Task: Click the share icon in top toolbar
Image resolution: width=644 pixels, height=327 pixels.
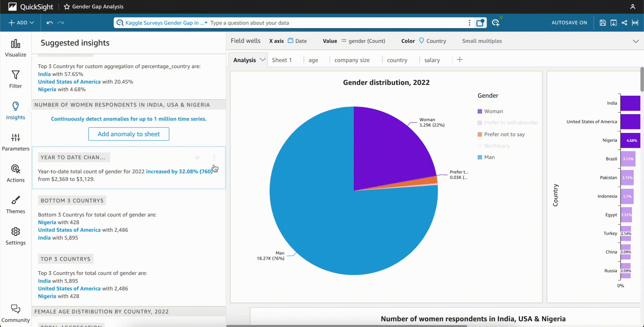Action: [x=624, y=23]
